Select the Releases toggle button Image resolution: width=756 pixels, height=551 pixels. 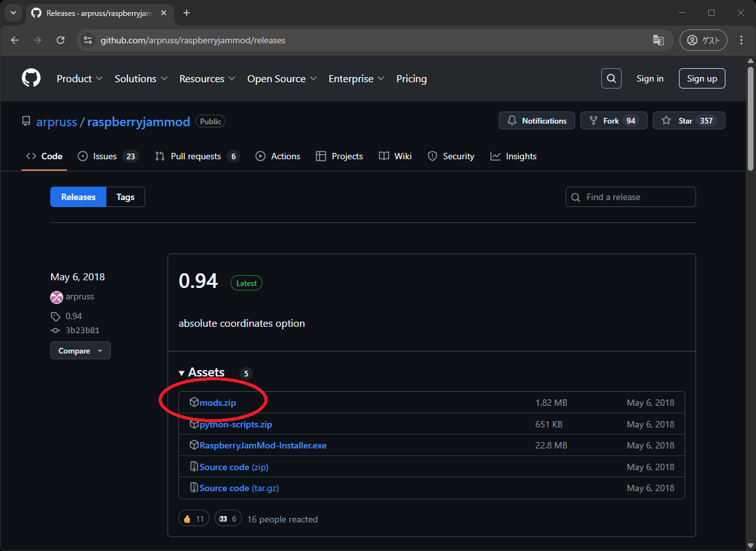(x=78, y=197)
